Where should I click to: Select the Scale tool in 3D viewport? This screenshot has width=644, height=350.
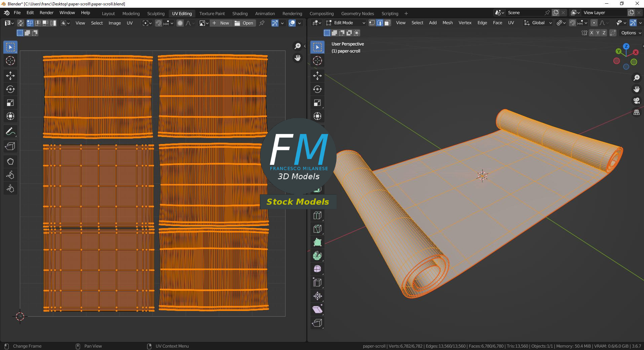pos(317,103)
